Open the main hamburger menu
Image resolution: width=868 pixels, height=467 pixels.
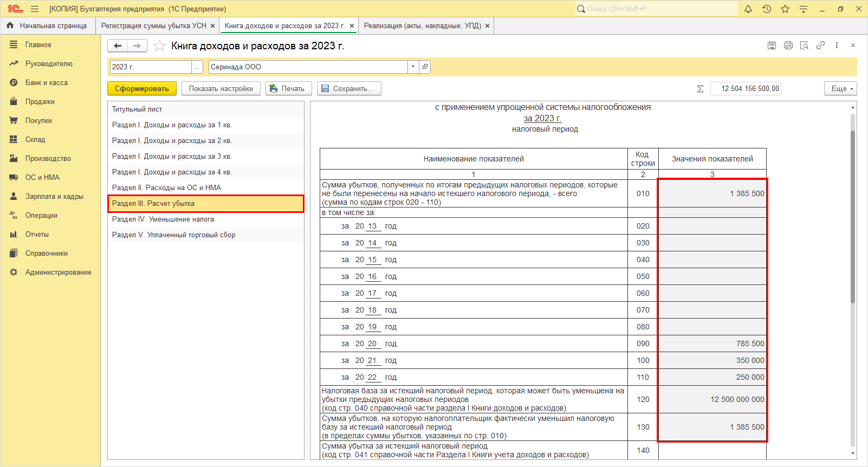tap(35, 9)
